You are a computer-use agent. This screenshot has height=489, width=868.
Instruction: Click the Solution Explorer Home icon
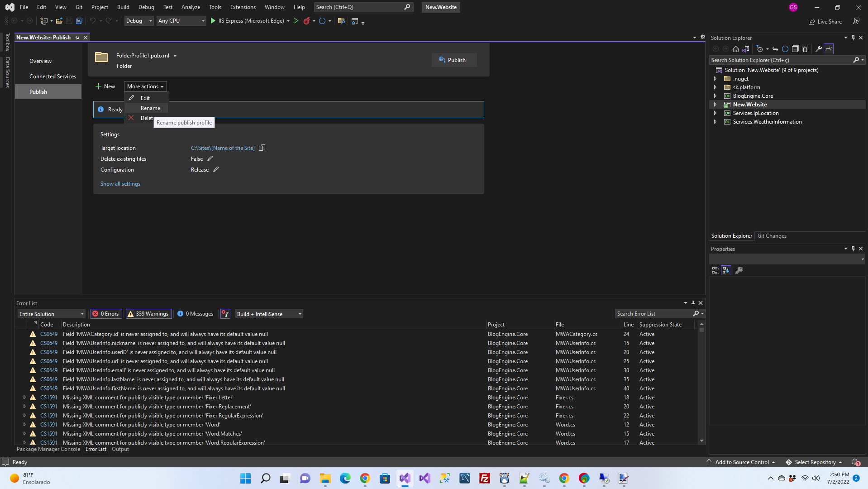click(736, 49)
